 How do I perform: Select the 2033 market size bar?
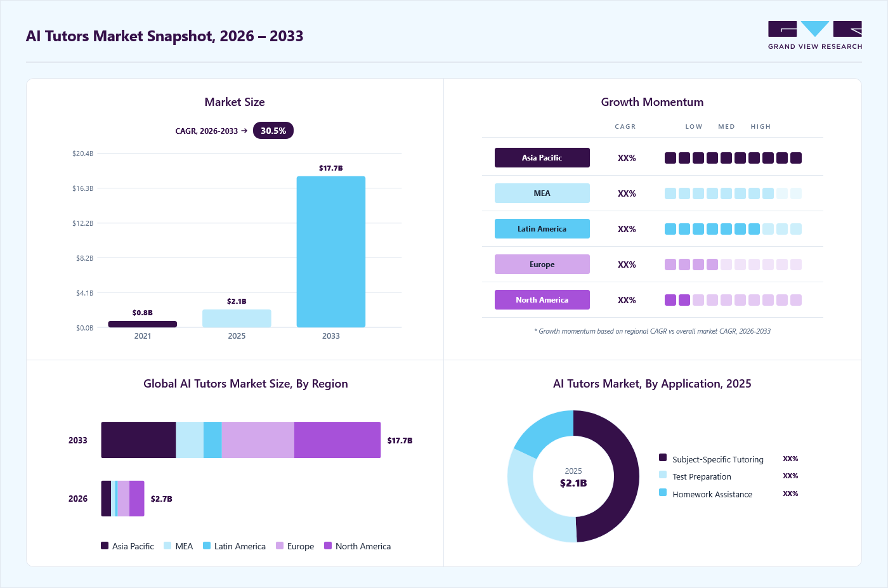331,252
